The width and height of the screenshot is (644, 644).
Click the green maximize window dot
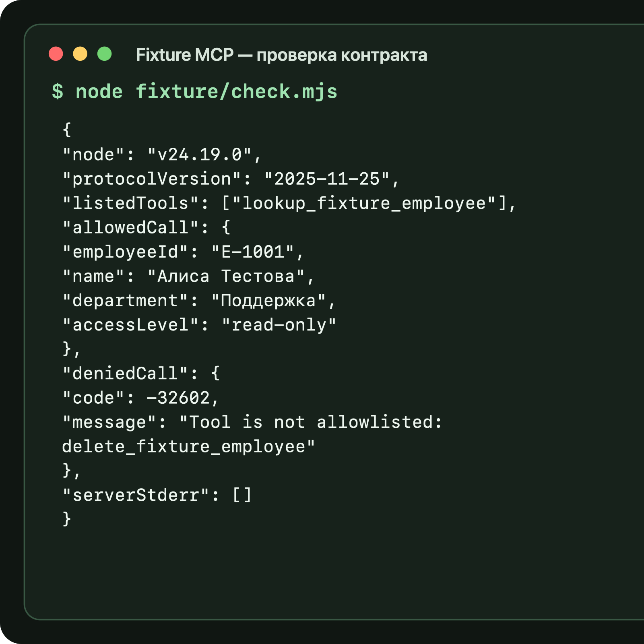pos(105,54)
